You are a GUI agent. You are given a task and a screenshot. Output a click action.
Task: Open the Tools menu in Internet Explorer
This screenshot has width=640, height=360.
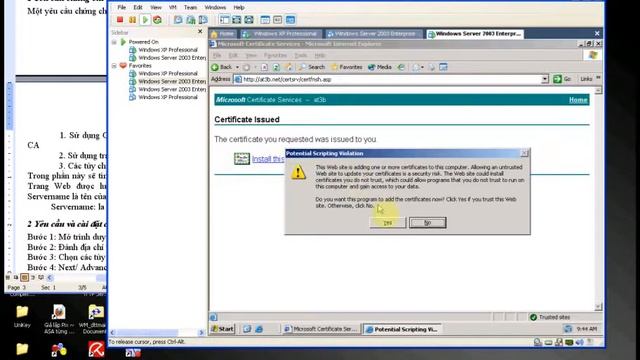[x=300, y=55]
